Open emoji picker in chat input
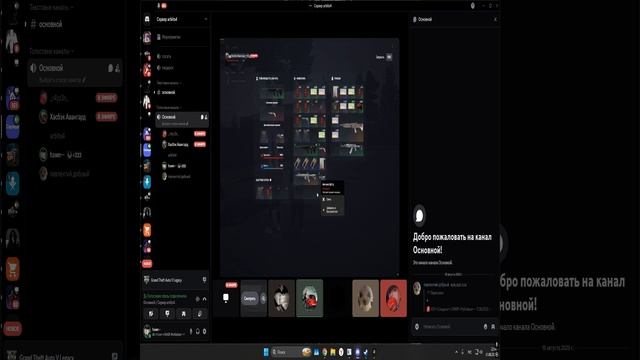The height and width of the screenshot is (360, 640). (x=493, y=327)
